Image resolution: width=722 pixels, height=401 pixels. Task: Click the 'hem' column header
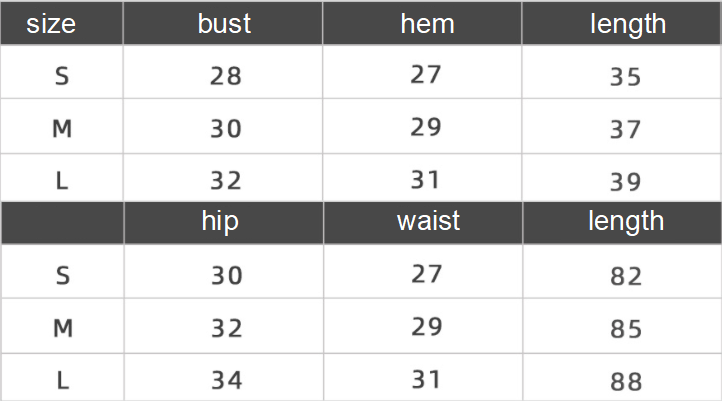coord(427,23)
